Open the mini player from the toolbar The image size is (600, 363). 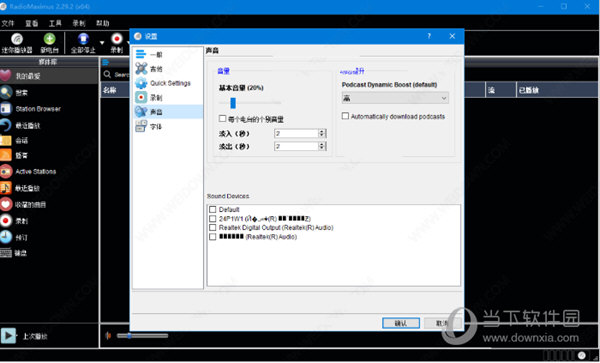(x=17, y=42)
